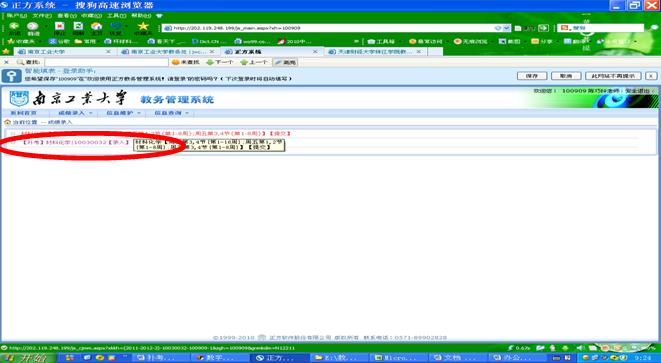
Task: Click the 【提交】 link on first course row
Action: pyautogui.click(x=279, y=133)
